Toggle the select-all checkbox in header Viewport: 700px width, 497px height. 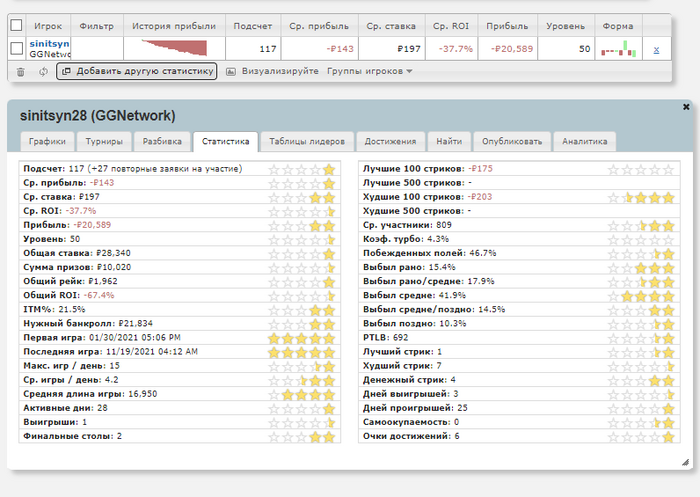coord(16,25)
